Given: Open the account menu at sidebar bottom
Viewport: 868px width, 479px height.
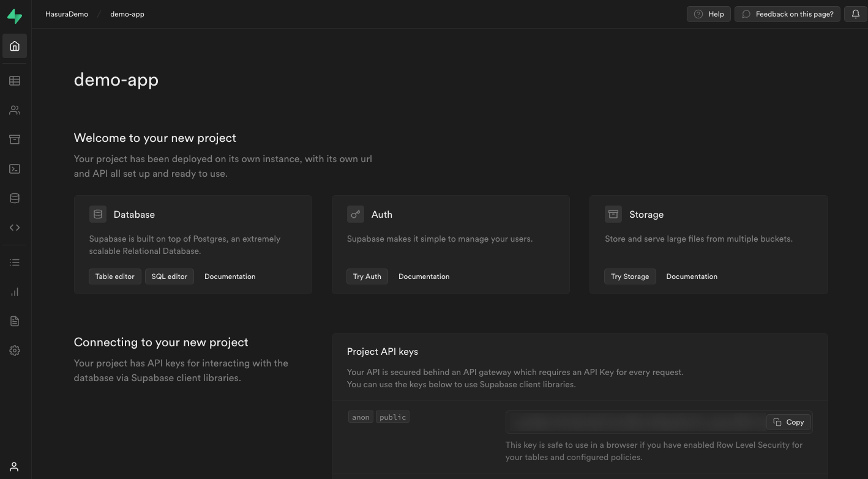Looking at the screenshot, I should (14, 466).
